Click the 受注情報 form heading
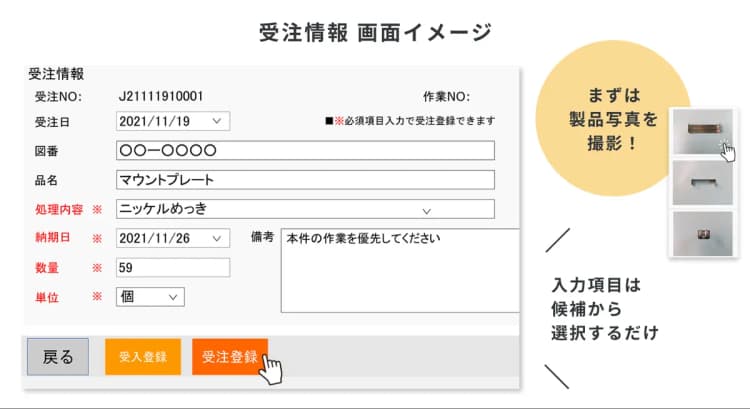750x409 pixels. [x=57, y=74]
